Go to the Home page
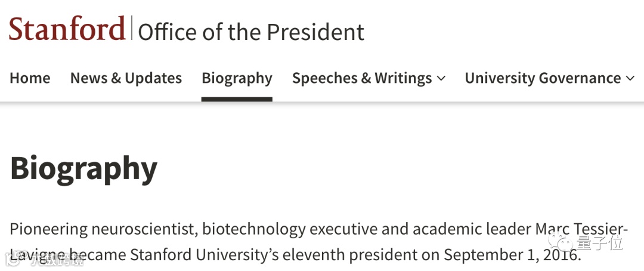Image resolution: width=644 pixels, height=271 pixels. click(30, 78)
